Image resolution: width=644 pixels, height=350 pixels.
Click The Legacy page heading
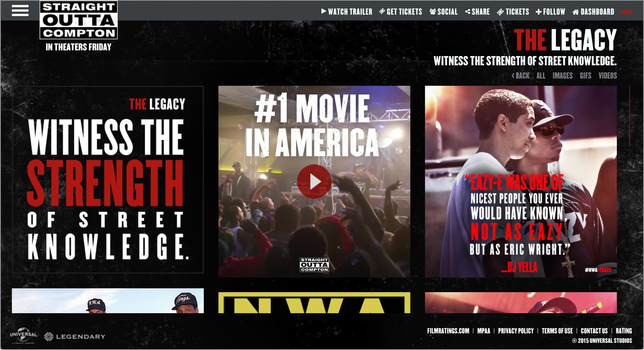pos(565,40)
